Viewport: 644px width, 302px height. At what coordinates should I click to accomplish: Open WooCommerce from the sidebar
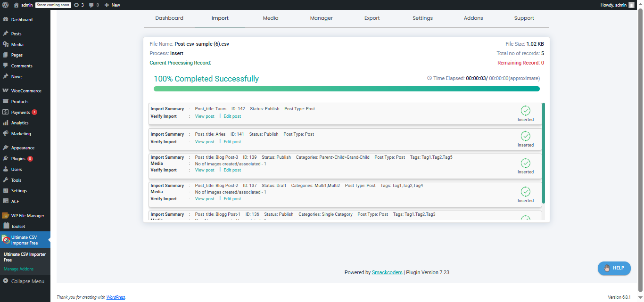(26, 90)
